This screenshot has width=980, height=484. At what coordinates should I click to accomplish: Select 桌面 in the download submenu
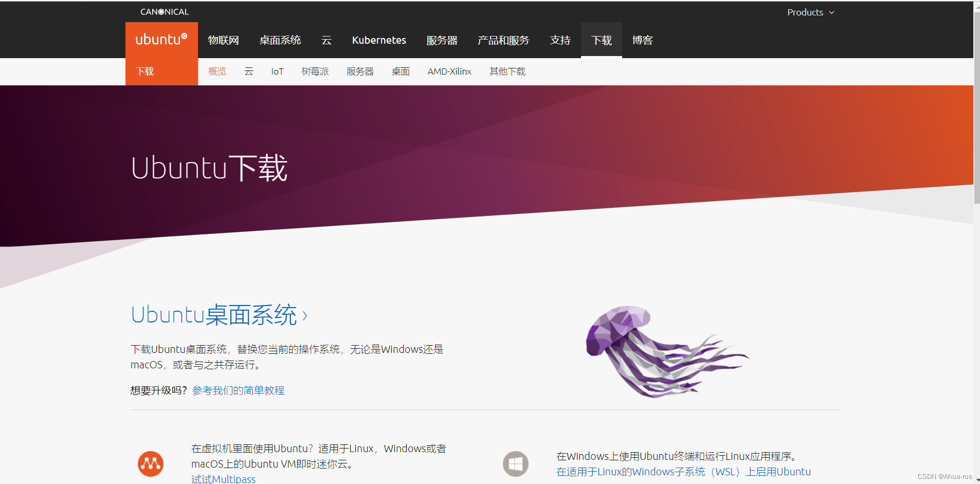tap(401, 71)
